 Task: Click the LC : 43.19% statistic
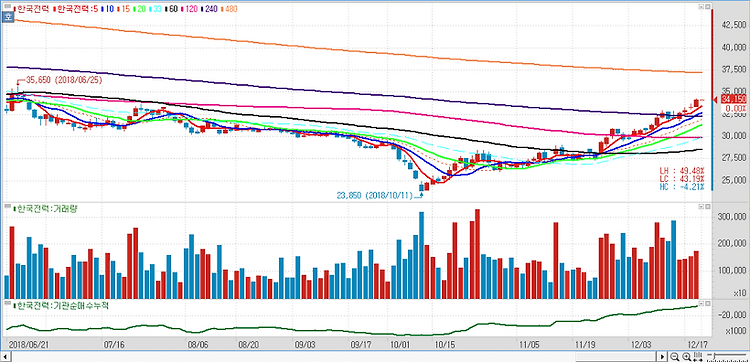pos(682,179)
